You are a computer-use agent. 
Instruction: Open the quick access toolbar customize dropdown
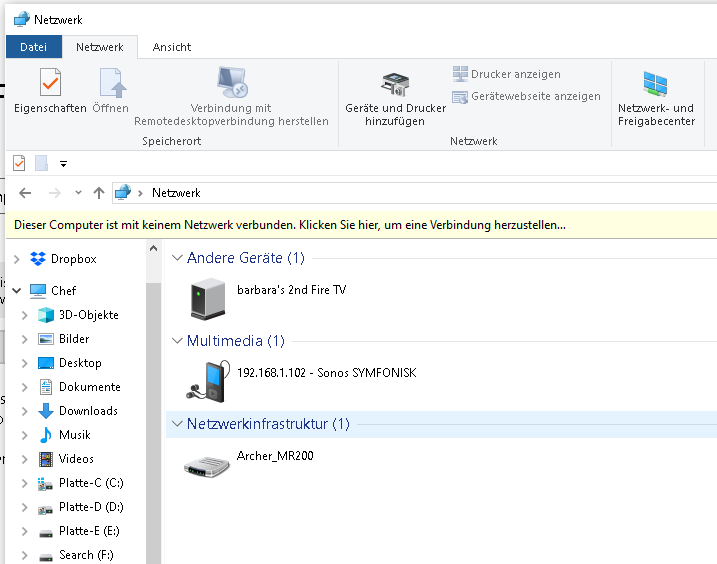coord(64,164)
